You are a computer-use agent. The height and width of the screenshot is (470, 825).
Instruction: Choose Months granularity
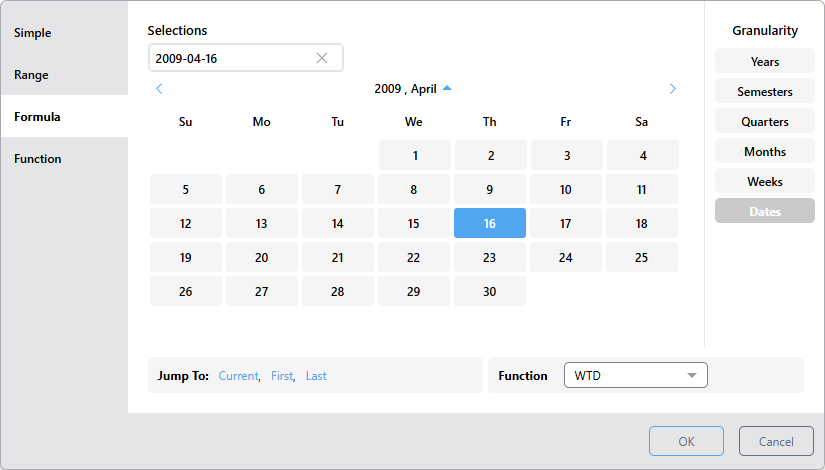tap(764, 152)
